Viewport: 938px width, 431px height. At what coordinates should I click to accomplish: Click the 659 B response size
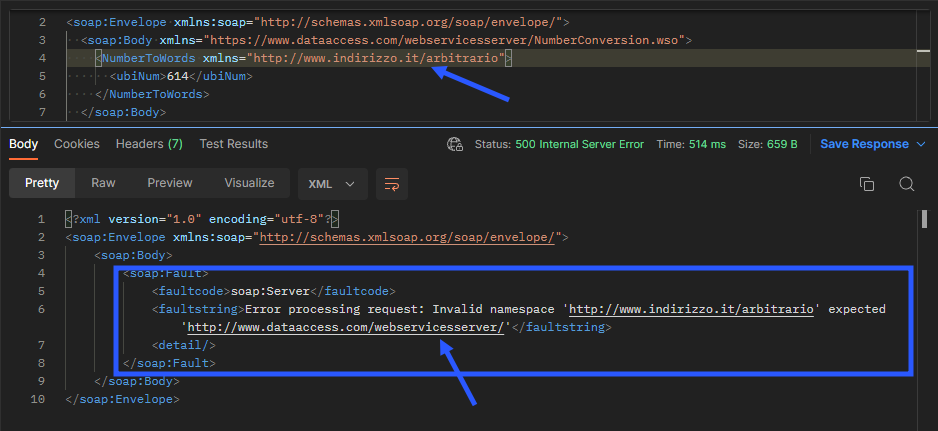click(780, 144)
